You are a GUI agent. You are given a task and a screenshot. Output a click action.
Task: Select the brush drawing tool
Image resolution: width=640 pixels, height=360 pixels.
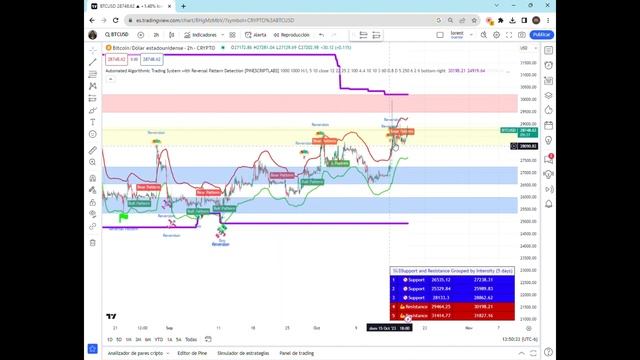tap(93, 110)
